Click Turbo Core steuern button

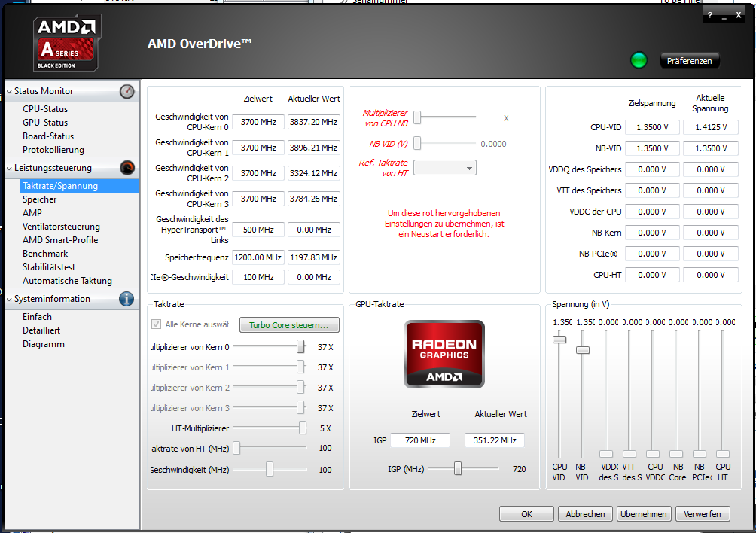point(289,324)
